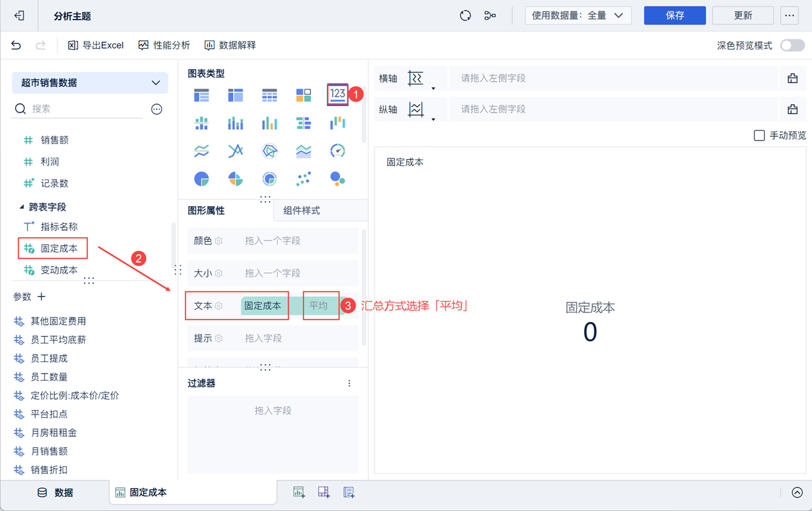The image size is (812, 511).
Task: Click the plus icon next to 参数
Action: (x=41, y=296)
